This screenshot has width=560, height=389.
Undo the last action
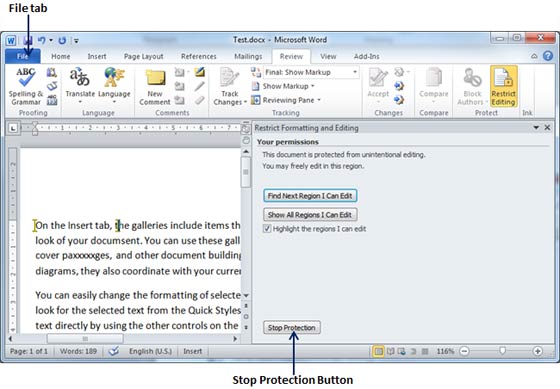[x=41, y=40]
